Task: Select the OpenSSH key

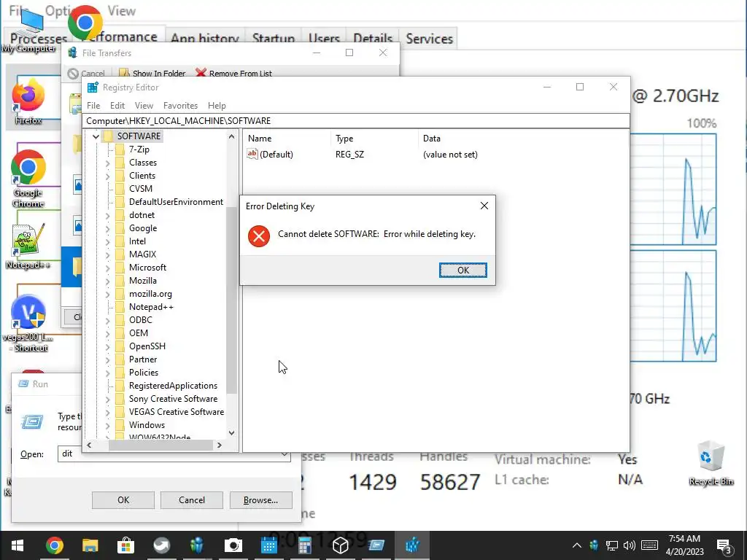Action: point(147,346)
